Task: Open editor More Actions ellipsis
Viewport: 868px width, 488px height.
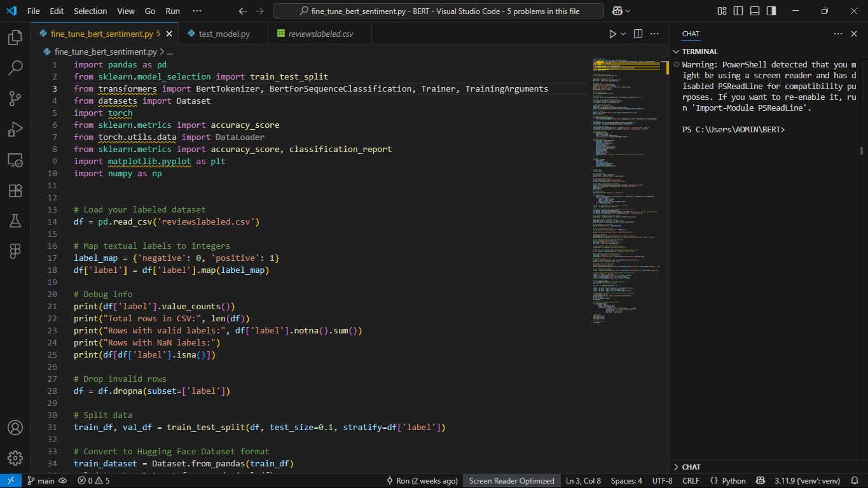Action: 656,34
